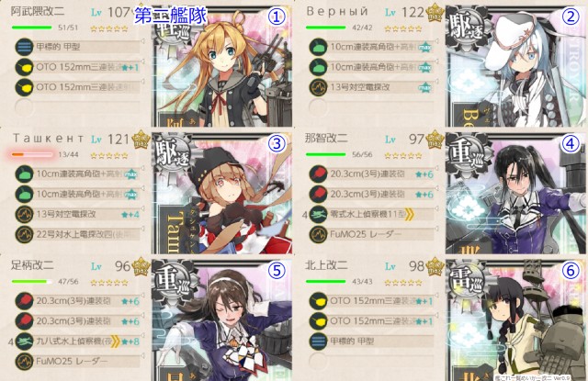The height and width of the screenshot is (381, 588).
Task: Open the empty fourth slot of 北上改二
Action: 371,362
